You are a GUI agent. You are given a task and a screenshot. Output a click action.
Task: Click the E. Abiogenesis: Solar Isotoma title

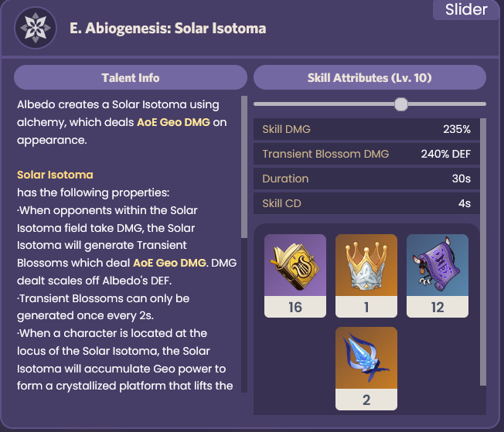point(168,29)
